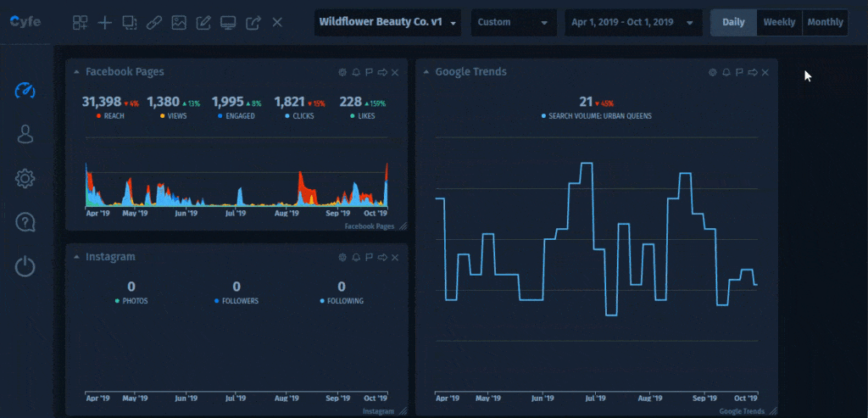Click the bell alert icon on Facebook Pages

coord(356,73)
